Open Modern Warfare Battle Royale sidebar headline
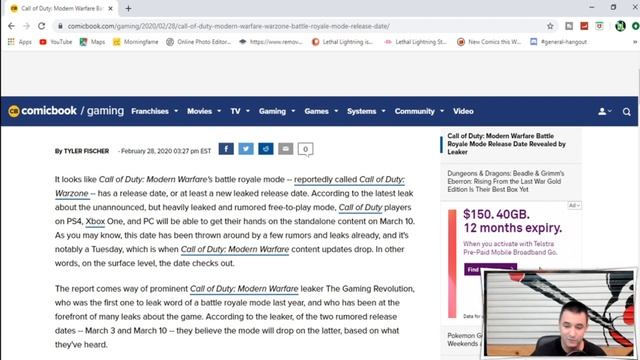Screen dimensions: 640x360 click(506, 144)
